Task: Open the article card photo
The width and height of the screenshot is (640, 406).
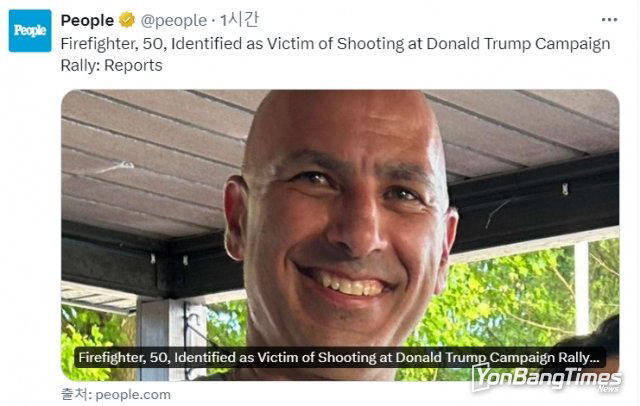Action: click(x=340, y=235)
